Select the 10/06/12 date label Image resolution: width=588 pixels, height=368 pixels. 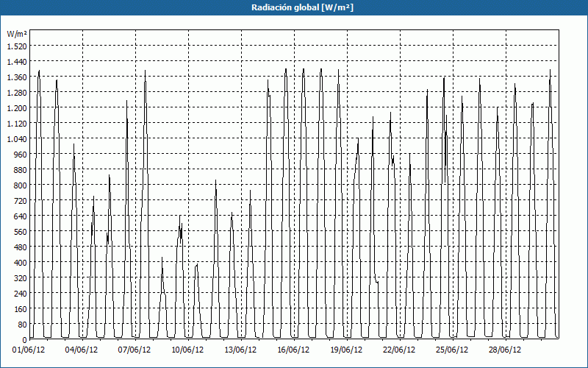pos(187,350)
